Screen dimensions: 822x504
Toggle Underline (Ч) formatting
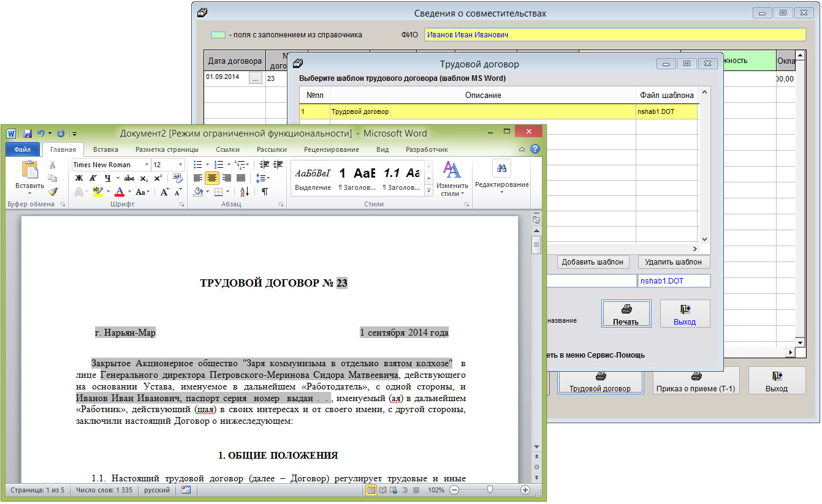tap(107, 178)
